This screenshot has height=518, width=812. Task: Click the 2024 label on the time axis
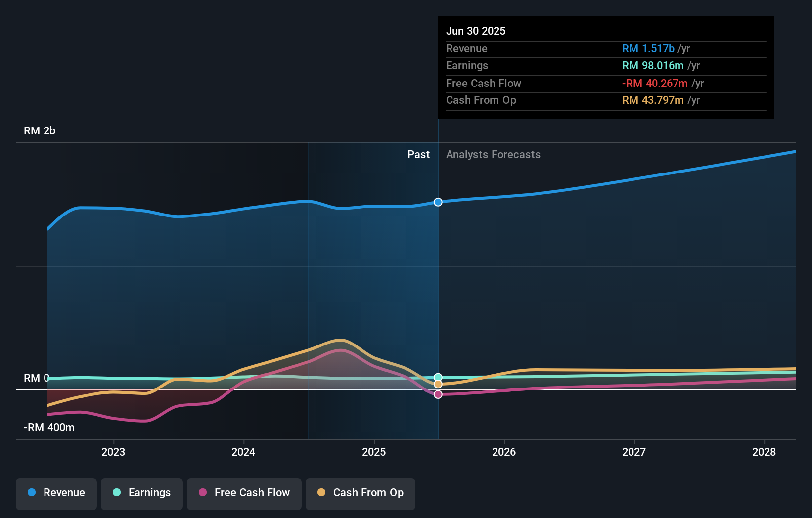[x=243, y=452]
